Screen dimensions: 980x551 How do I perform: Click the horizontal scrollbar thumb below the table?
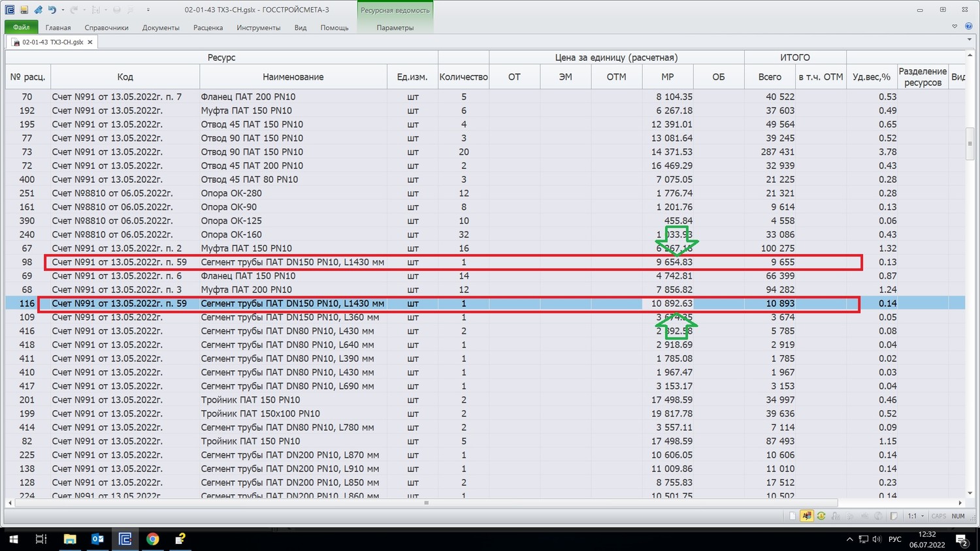(x=426, y=503)
